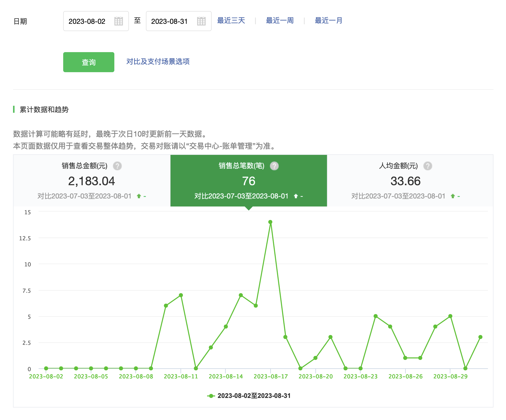The width and height of the screenshot is (506, 420).
Task: Expand 对比及支付场景选项 options
Action: [x=158, y=62]
